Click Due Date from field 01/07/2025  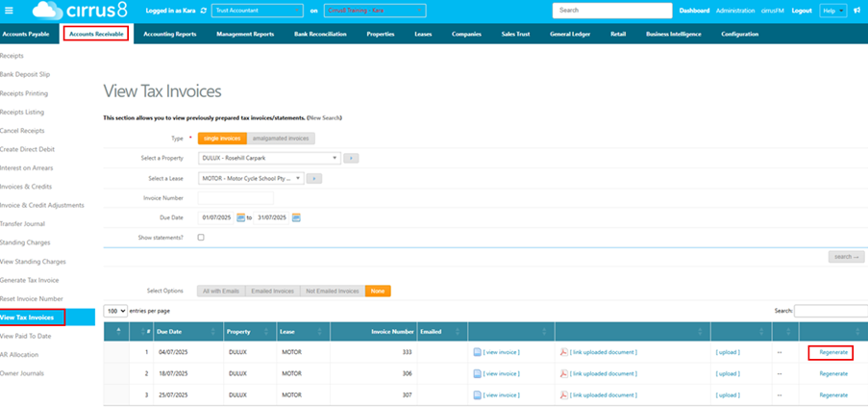tap(216, 217)
